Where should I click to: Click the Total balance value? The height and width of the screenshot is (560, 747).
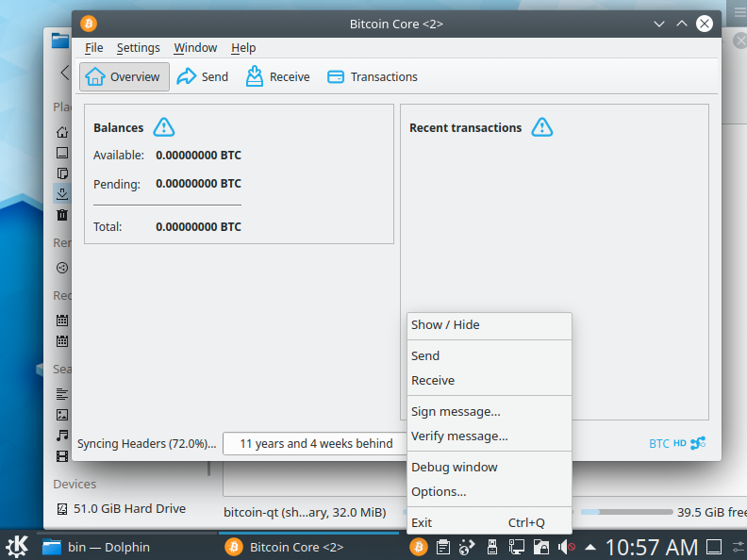click(x=198, y=226)
